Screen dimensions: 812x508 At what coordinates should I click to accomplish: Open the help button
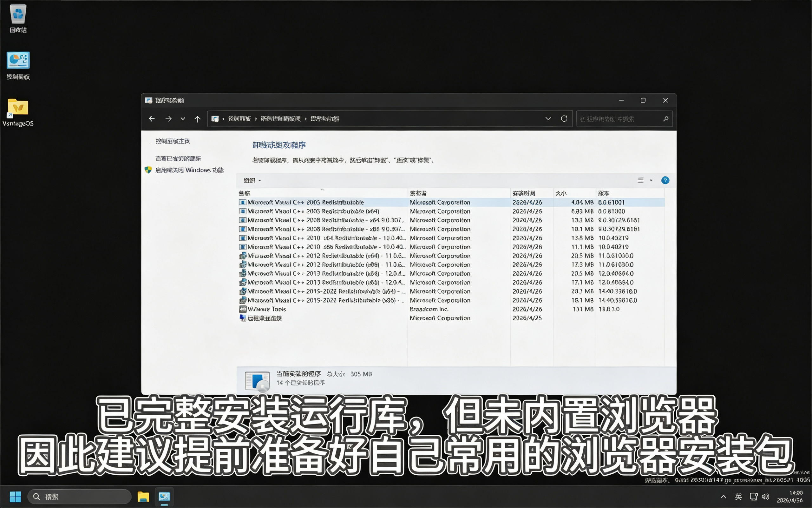[665, 180]
